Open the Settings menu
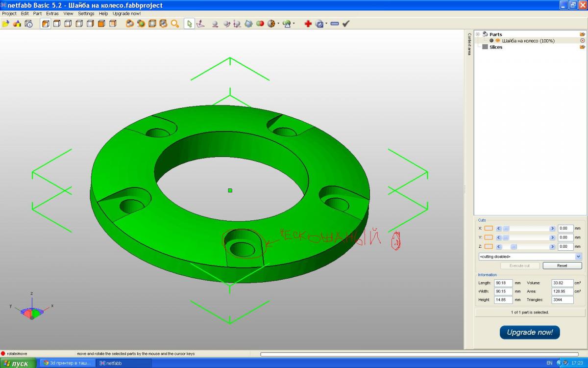Viewport: 588px width, 368px height. click(86, 14)
